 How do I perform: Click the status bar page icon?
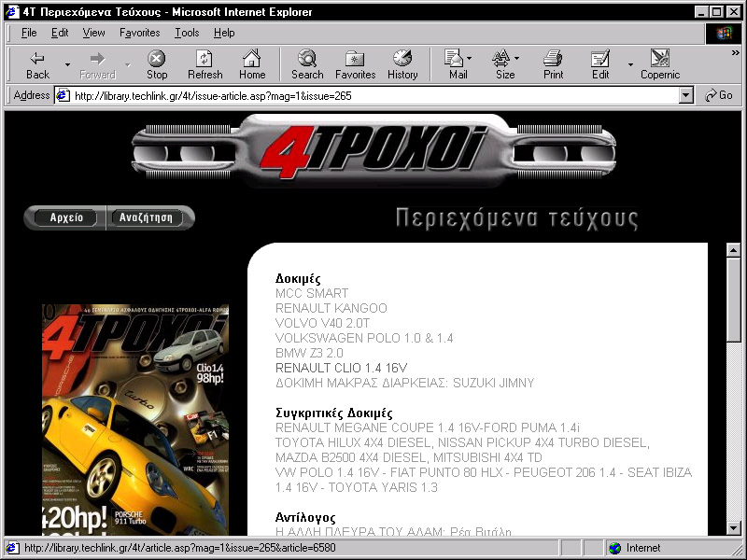click(x=12, y=548)
